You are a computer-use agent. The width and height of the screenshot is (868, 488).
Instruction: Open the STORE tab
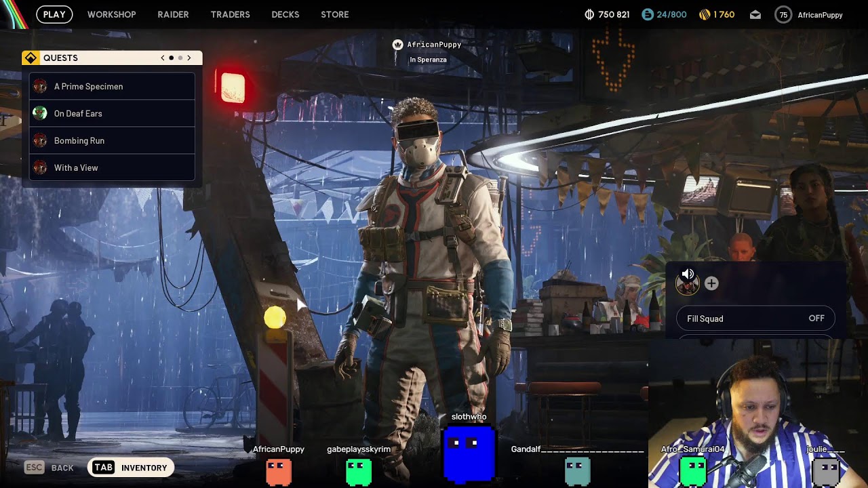tap(334, 14)
